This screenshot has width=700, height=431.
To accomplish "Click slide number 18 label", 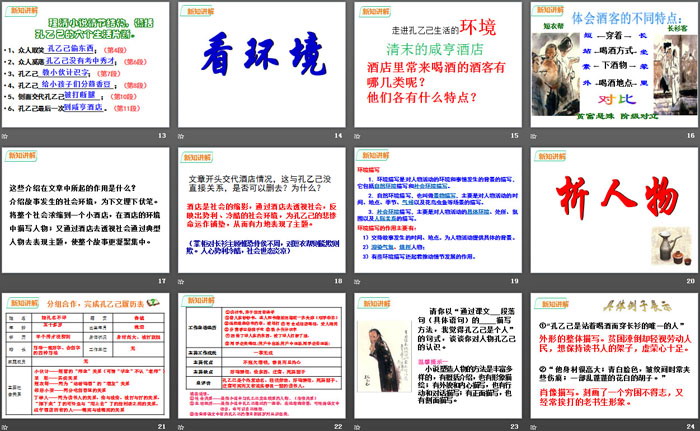I will coord(338,281).
